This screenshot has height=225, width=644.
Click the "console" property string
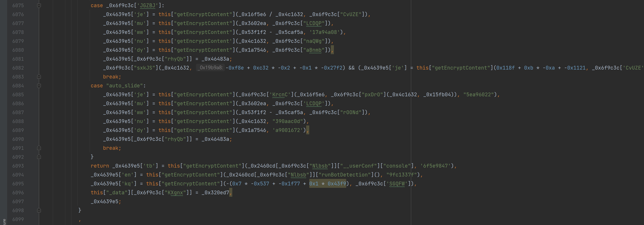click(x=397, y=166)
